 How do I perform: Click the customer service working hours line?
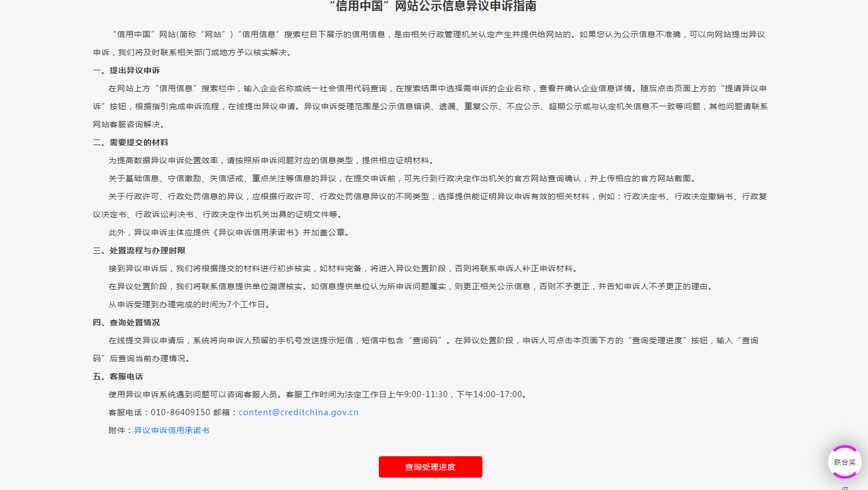[x=319, y=394]
